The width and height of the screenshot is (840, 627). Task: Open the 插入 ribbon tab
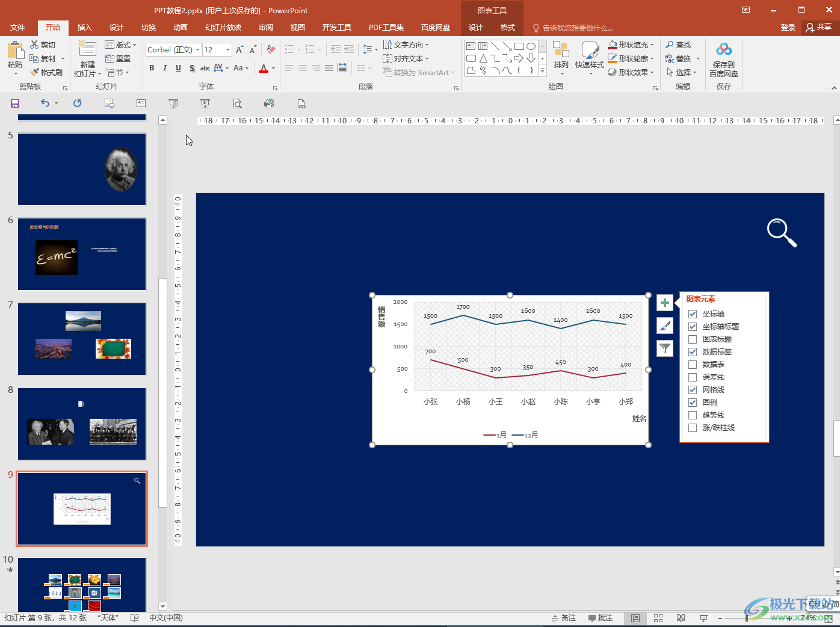click(x=84, y=28)
